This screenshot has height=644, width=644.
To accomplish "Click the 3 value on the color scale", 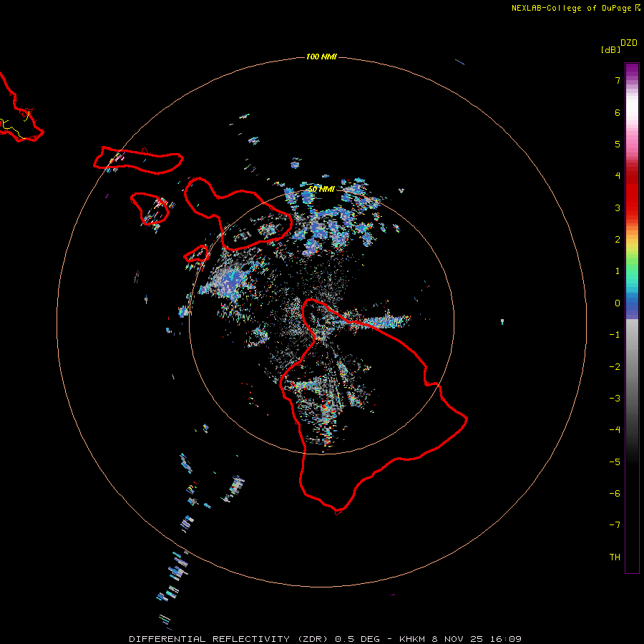I will point(618,208).
